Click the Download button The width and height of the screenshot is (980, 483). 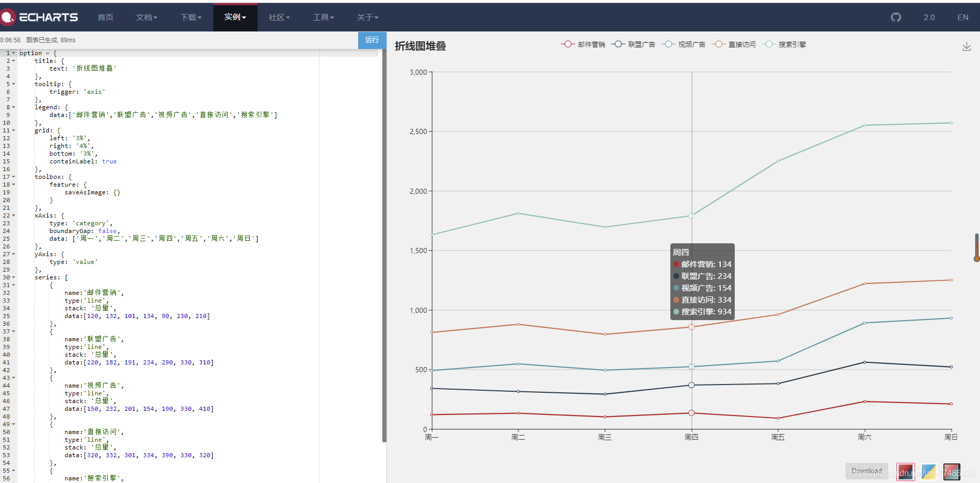pyautogui.click(x=867, y=471)
